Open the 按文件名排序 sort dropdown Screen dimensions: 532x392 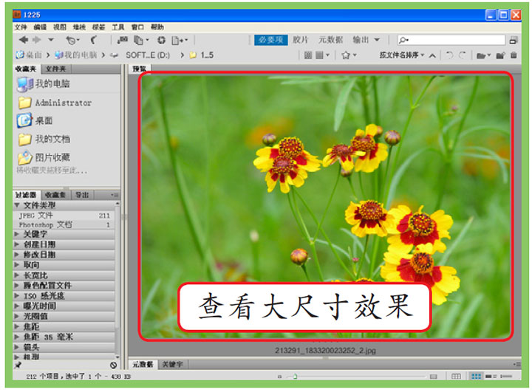(x=402, y=55)
